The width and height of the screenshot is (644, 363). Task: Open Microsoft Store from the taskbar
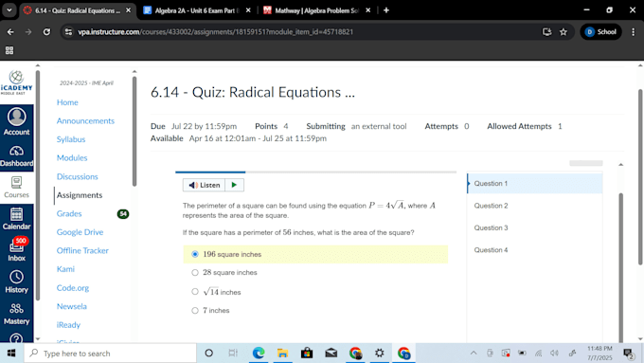(x=307, y=354)
